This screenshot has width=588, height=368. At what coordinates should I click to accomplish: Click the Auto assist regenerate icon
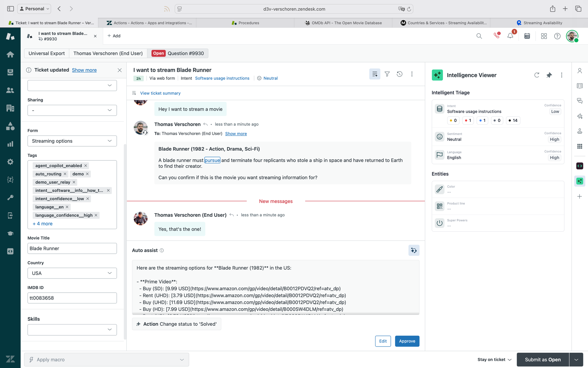(x=414, y=250)
